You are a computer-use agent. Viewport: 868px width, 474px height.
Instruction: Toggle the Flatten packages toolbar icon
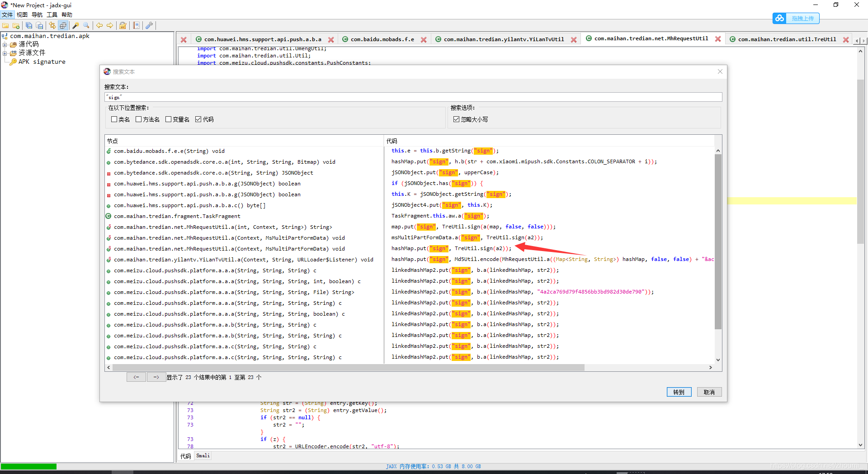(63, 26)
